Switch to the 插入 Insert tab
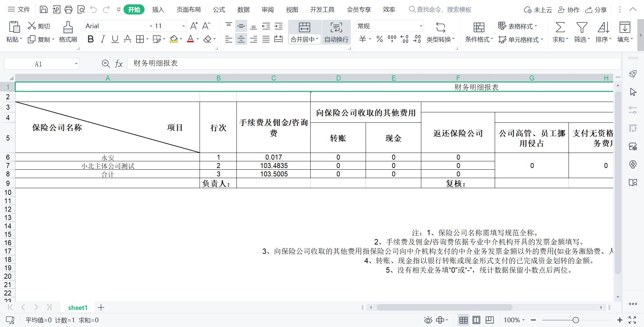 [x=158, y=9]
